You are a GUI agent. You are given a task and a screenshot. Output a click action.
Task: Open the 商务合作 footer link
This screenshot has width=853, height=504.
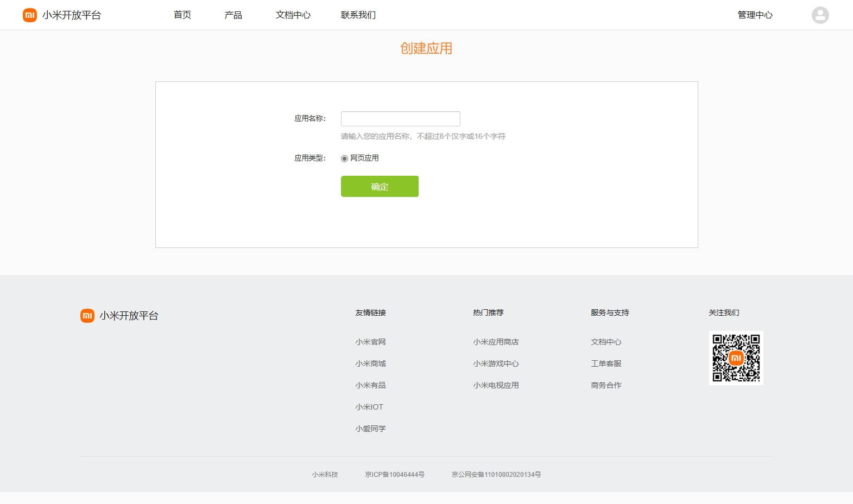point(606,385)
